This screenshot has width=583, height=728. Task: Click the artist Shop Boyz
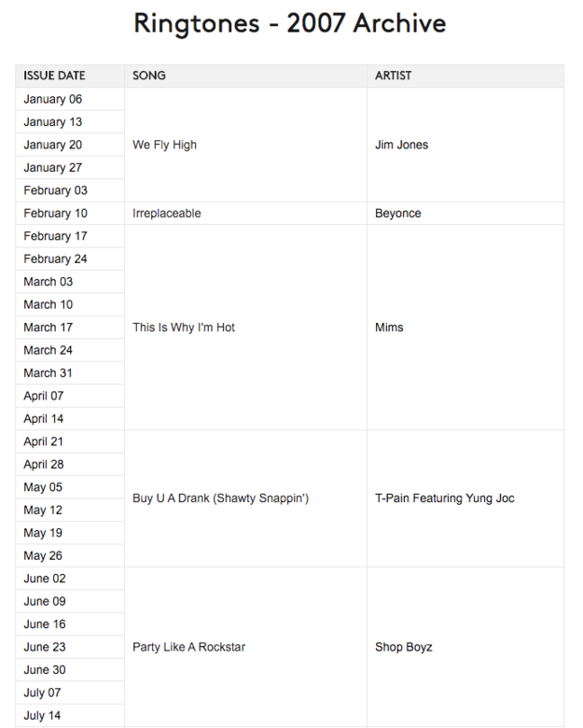[x=403, y=647]
